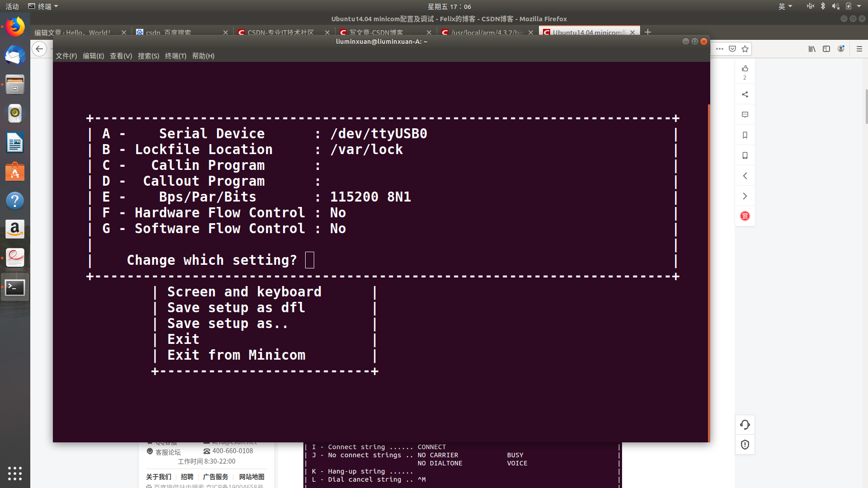This screenshot has height=488, width=868.
Task: Click the 广告服务 footer link
Action: 216,477
